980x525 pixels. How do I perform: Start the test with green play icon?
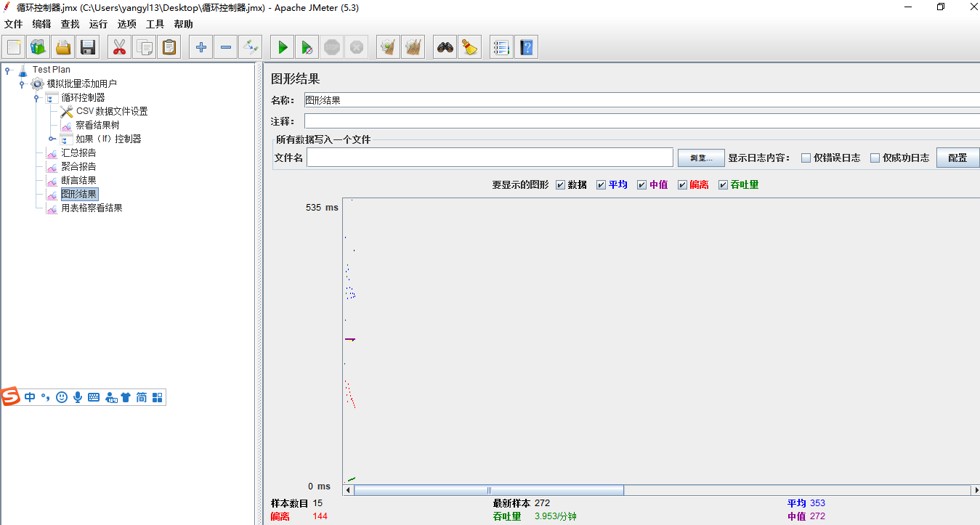coord(282,46)
